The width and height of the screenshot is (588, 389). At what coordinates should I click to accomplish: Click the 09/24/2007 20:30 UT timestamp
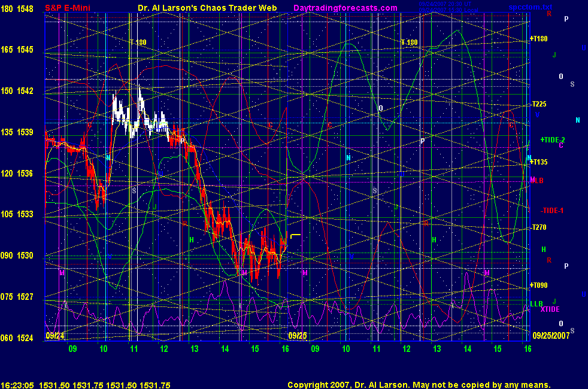click(445, 4)
